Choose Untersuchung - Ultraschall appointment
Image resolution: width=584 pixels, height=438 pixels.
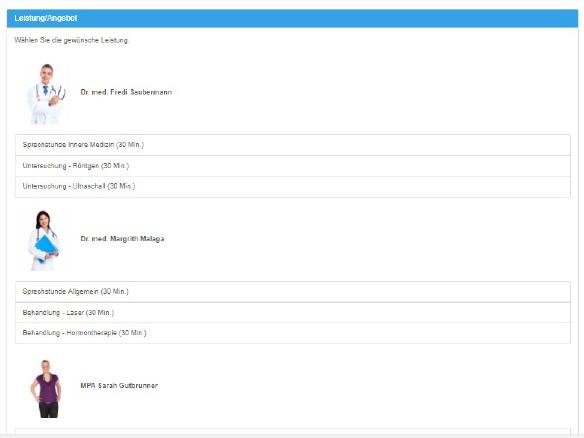coord(293,187)
